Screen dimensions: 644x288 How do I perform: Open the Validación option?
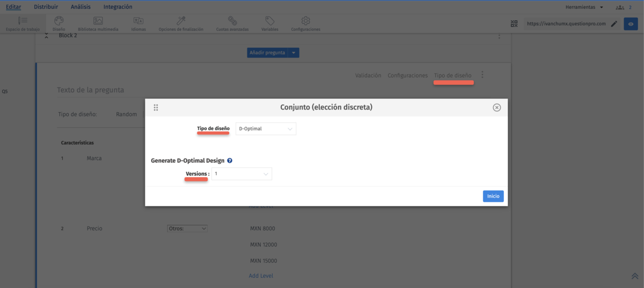368,76
